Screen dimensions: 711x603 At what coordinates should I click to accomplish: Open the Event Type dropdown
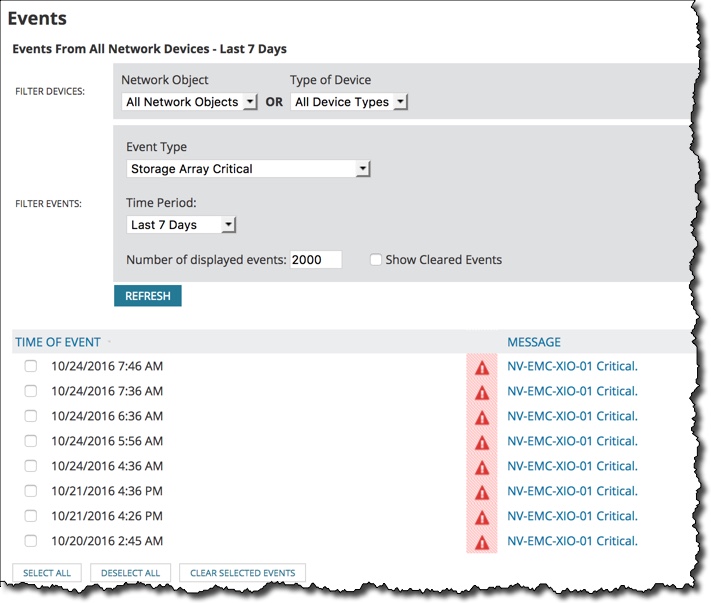point(248,169)
